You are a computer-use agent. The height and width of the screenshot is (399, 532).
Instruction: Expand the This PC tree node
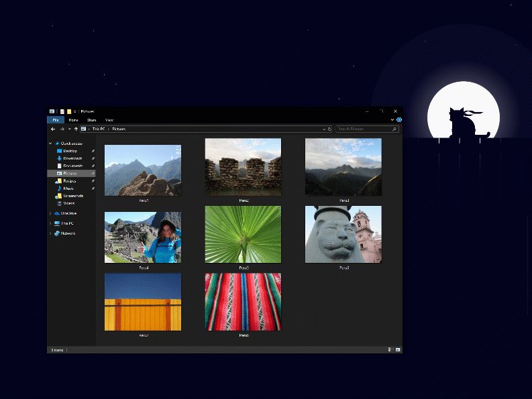pos(50,223)
